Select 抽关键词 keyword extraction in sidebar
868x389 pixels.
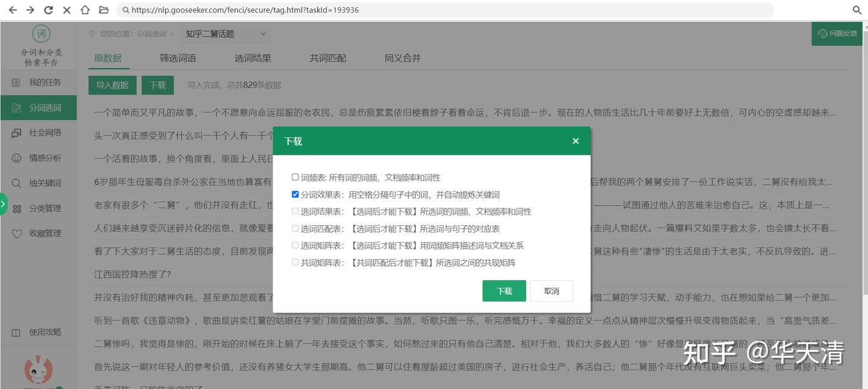[x=37, y=183]
